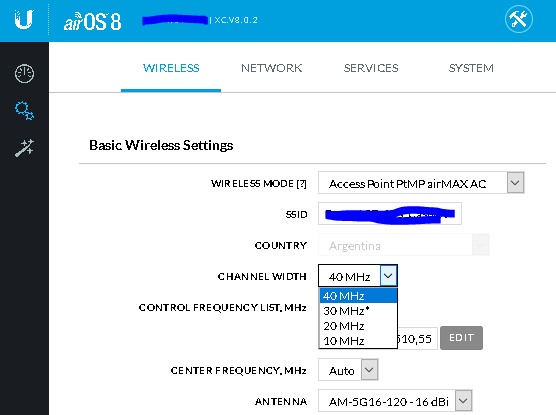The height and width of the screenshot is (415, 556).
Task: Click the Edit frequency list button
Action: [x=461, y=338]
